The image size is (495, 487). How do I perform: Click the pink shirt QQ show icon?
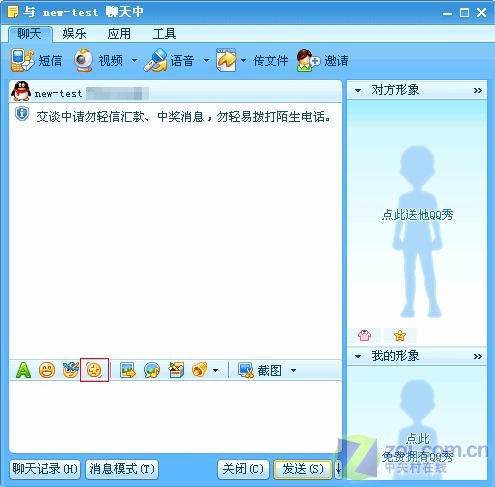click(x=364, y=335)
